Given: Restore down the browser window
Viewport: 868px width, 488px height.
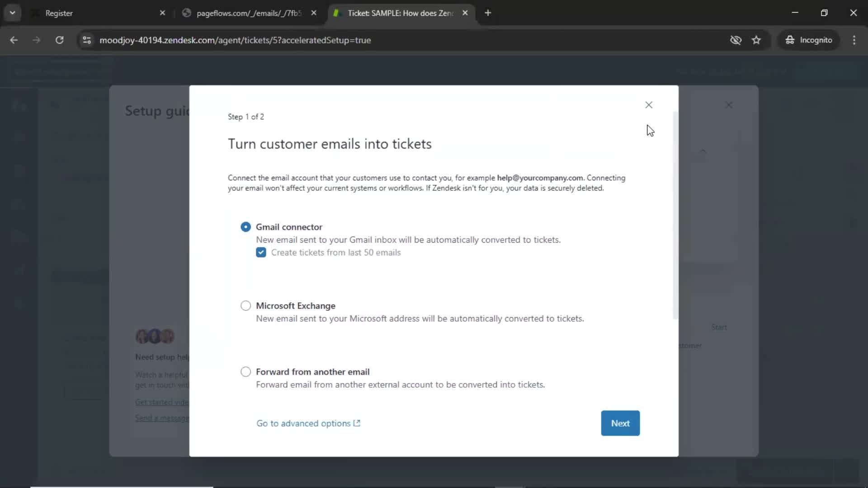Looking at the screenshot, I should click(x=824, y=13).
